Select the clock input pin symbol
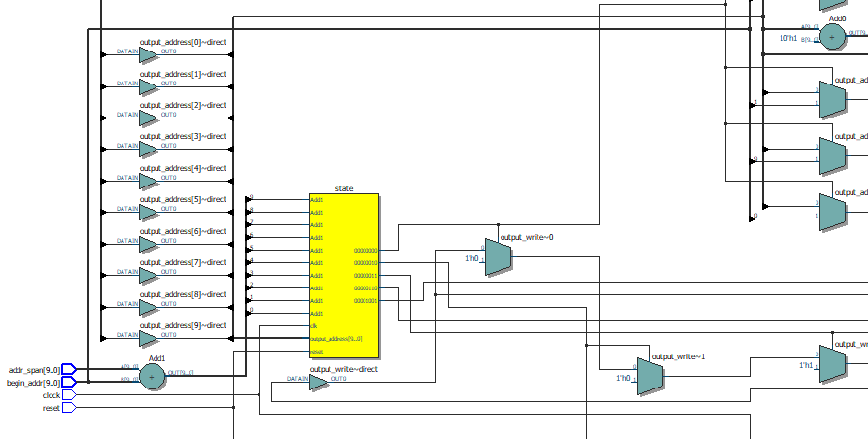 click(69, 394)
